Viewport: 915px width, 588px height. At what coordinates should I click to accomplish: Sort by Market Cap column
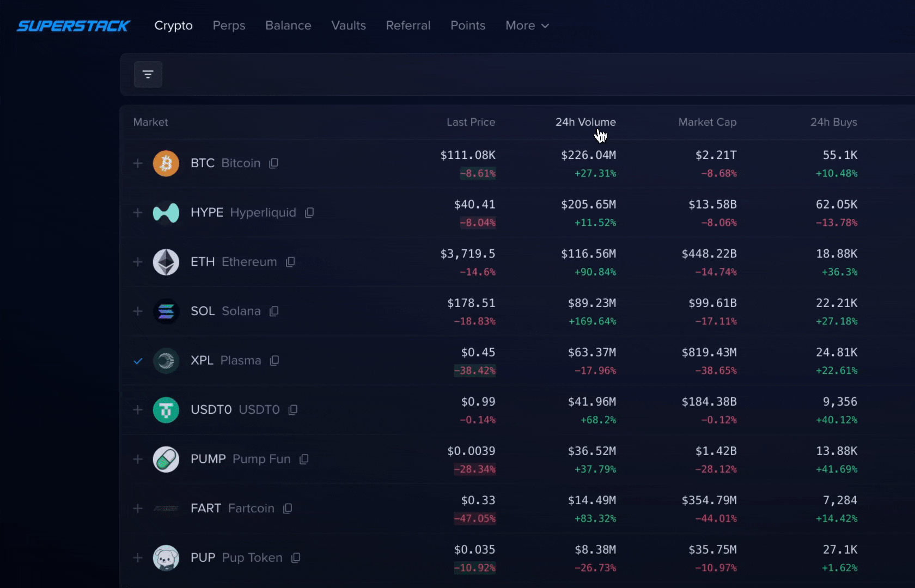click(x=707, y=122)
